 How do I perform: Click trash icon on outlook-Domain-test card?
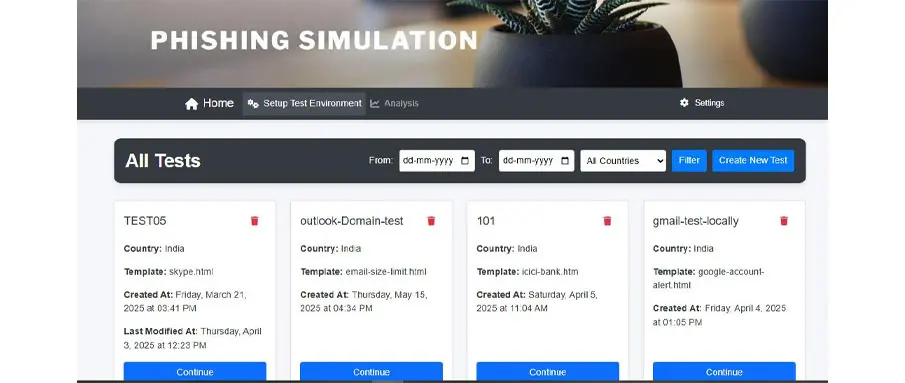431,221
